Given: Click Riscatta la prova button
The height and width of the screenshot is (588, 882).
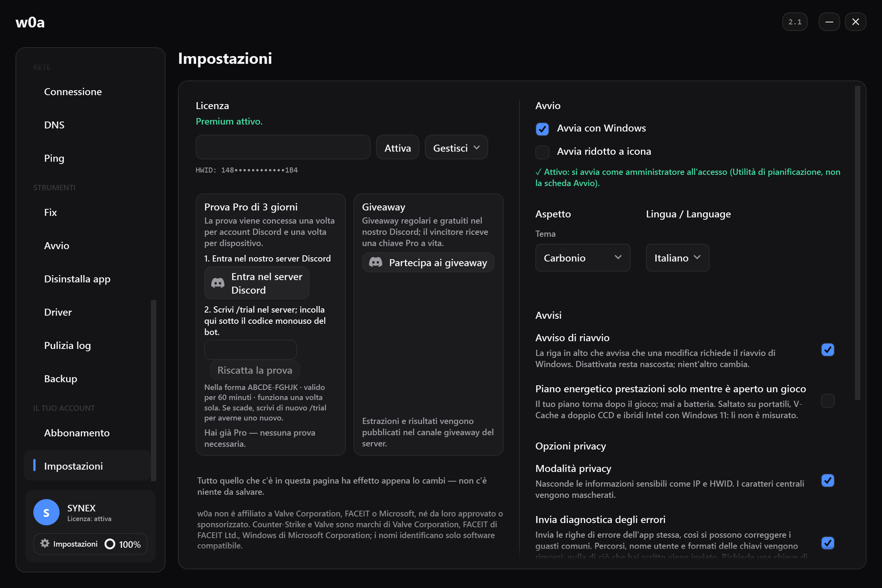Looking at the screenshot, I should (255, 370).
